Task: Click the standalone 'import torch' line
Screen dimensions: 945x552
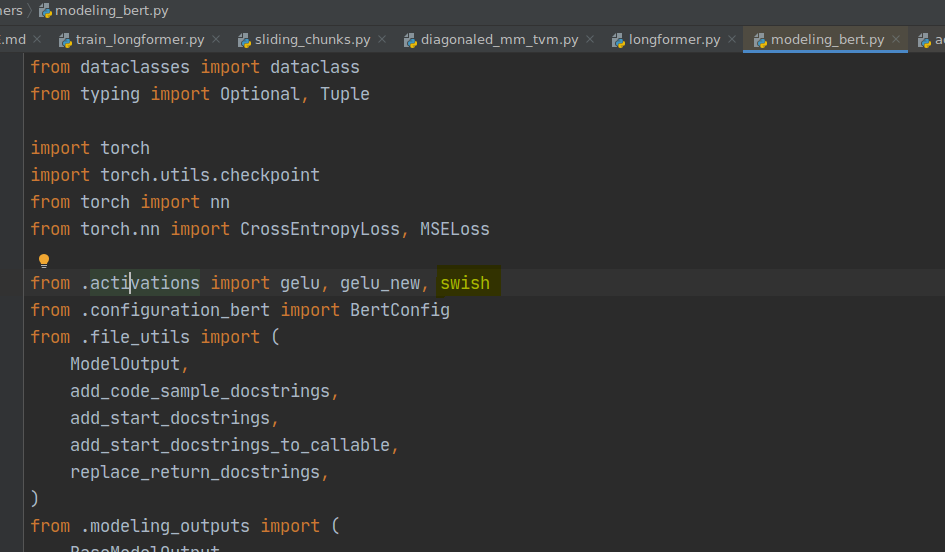Action: coord(90,148)
